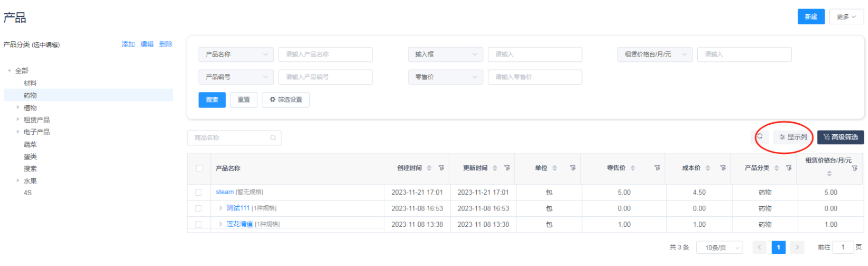
Task: Click the 编辑 category link
Action: click(147, 44)
